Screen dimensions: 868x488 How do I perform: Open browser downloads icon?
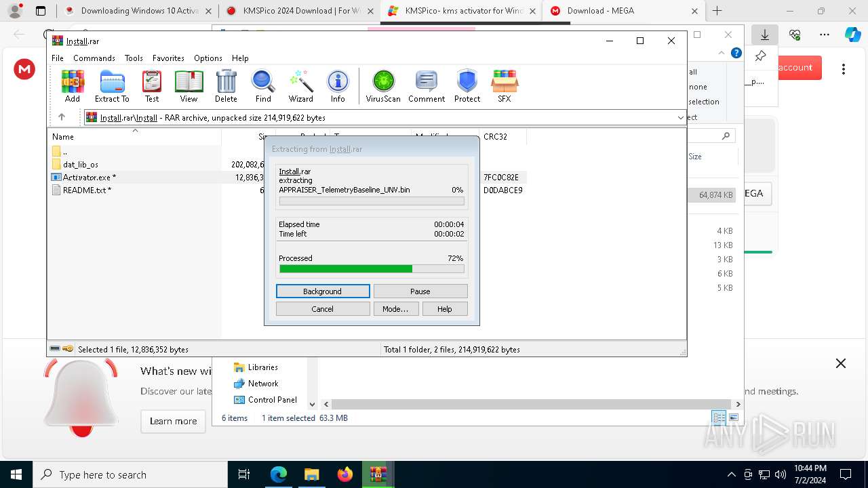(765, 35)
